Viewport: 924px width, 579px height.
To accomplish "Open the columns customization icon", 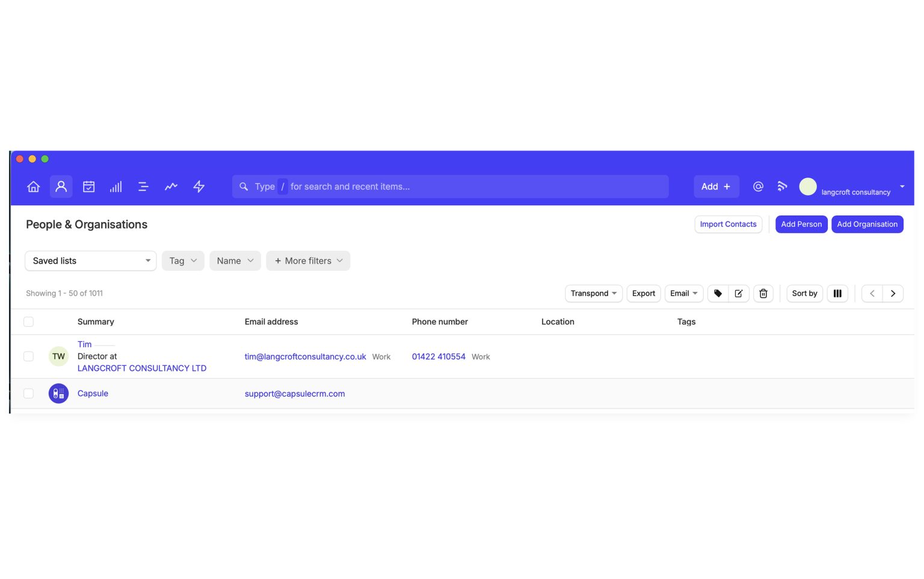I will (837, 293).
